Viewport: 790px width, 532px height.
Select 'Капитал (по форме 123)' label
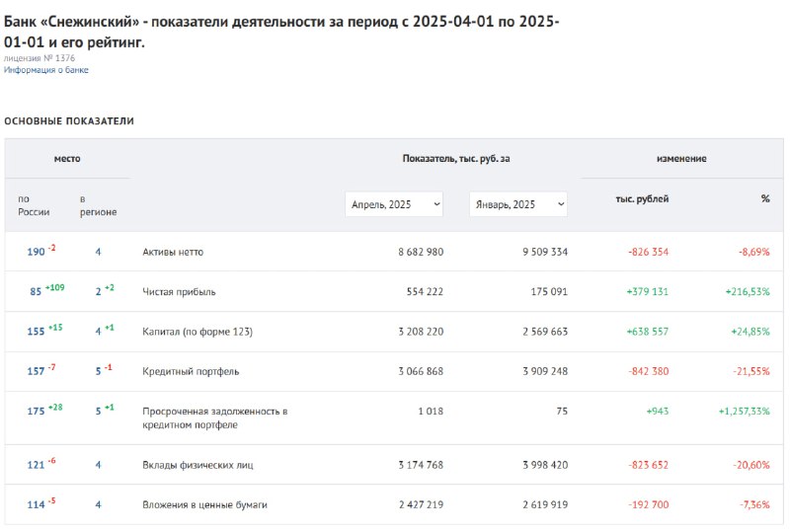(x=197, y=332)
